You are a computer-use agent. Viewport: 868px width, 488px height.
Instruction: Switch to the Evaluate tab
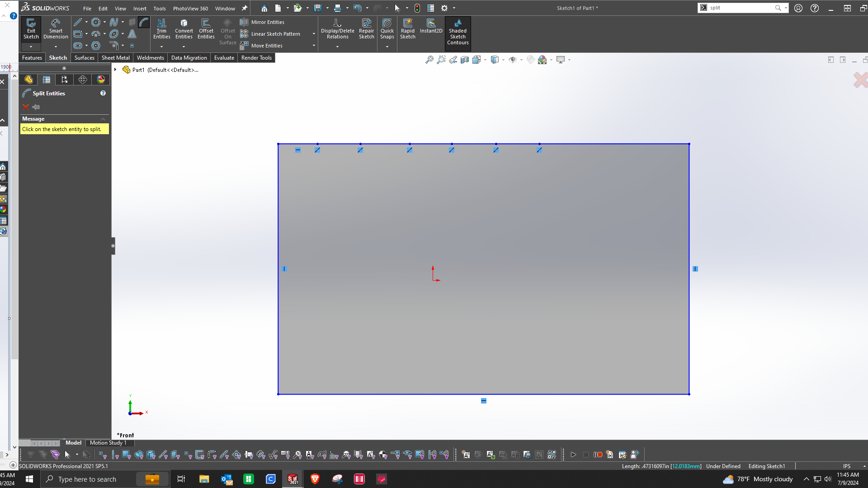[x=224, y=58]
